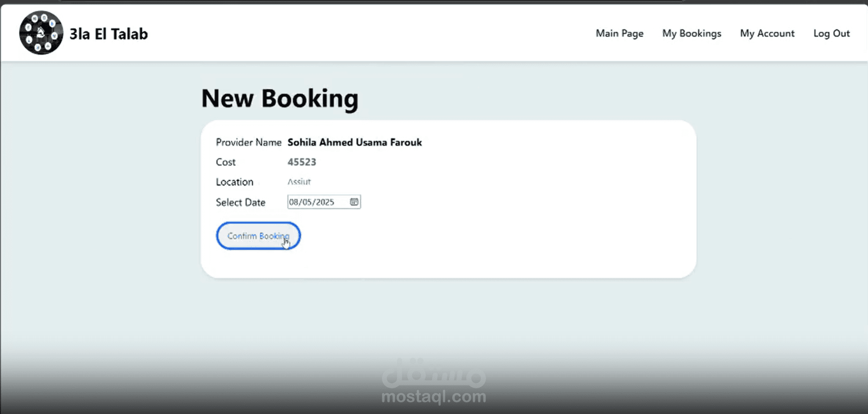Open My Bookings from the navbar
This screenshot has width=868, height=414.
point(691,33)
